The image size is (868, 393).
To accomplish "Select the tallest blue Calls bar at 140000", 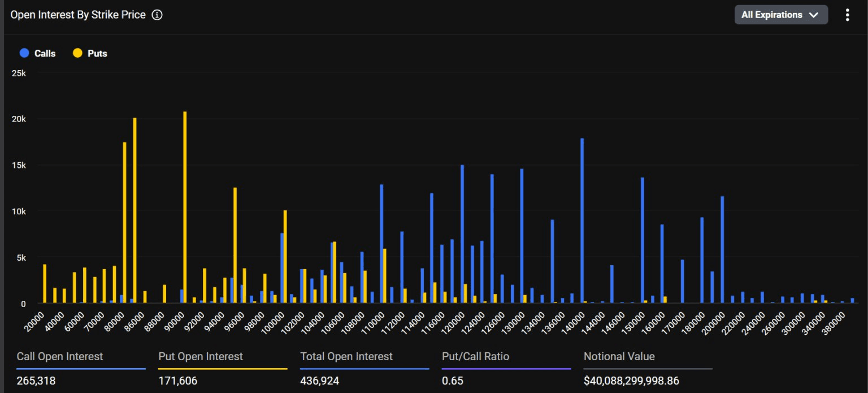I will click(582, 221).
